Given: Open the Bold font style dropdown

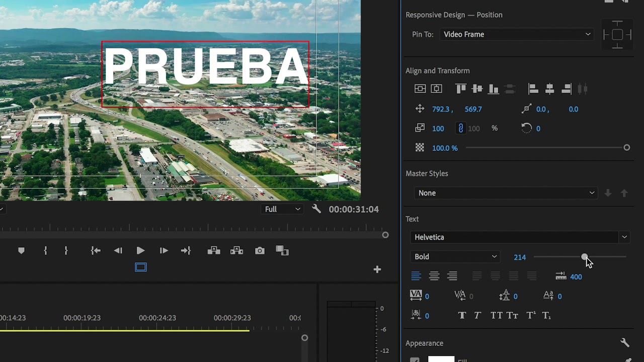Looking at the screenshot, I should click(x=455, y=257).
